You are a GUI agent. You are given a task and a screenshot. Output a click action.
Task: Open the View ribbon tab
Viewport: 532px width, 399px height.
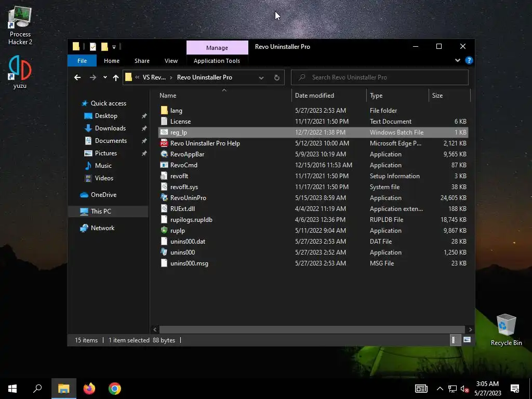[171, 61]
